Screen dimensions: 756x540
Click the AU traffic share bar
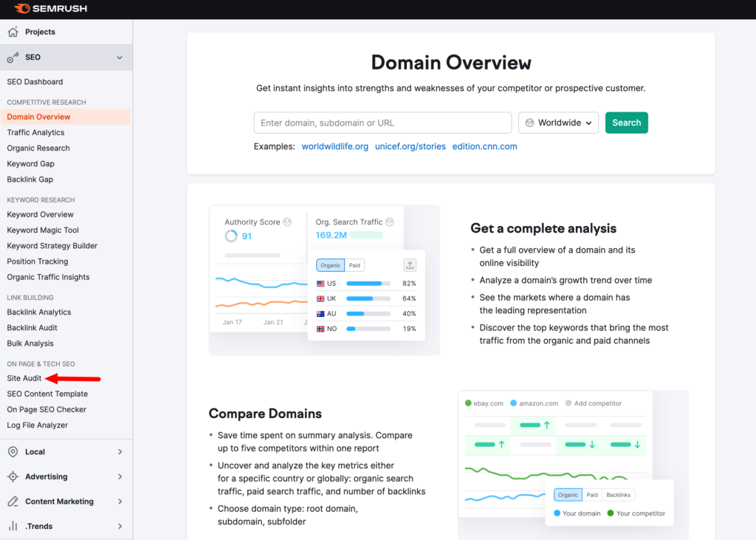(x=368, y=314)
